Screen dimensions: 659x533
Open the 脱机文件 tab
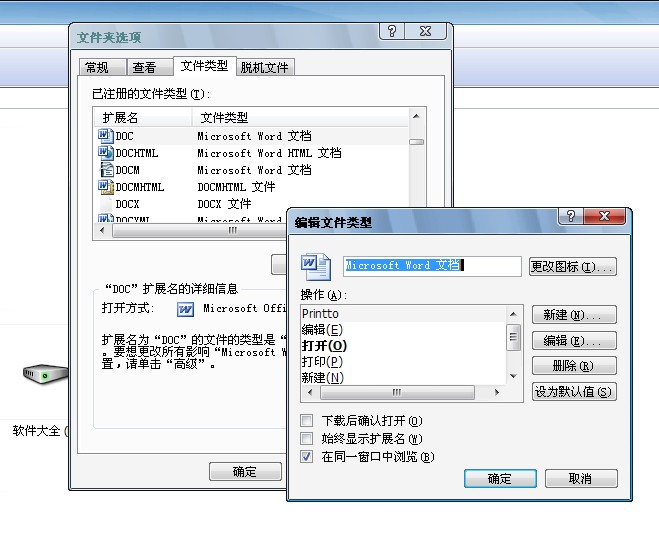click(x=265, y=67)
